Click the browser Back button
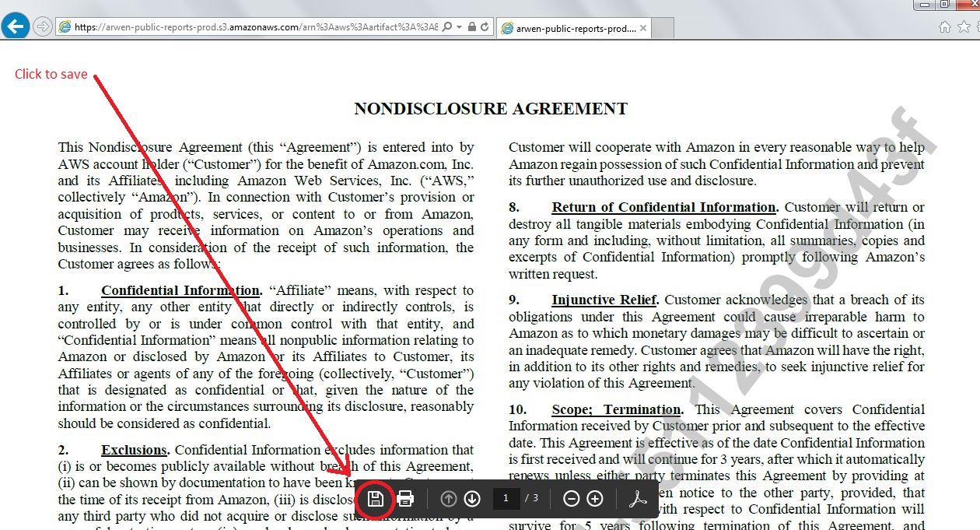 tap(16, 26)
